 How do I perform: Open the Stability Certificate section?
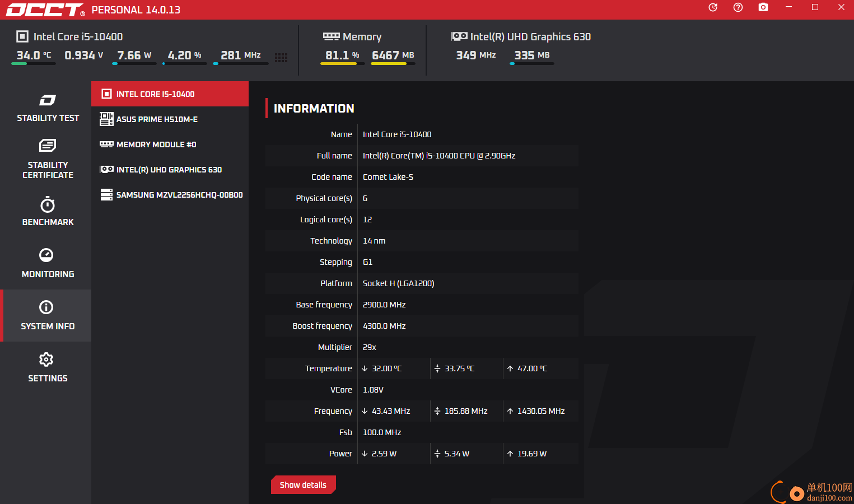click(48, 159)
